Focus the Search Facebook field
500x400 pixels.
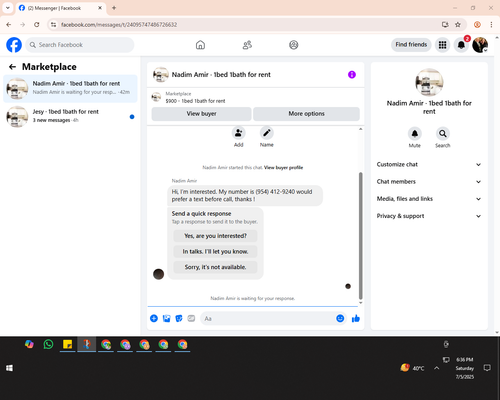click(80, 45)
